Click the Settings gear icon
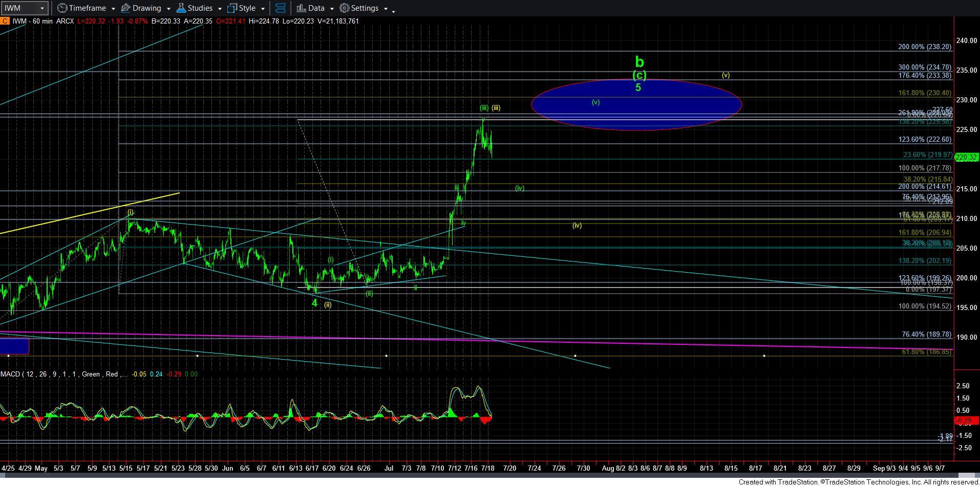The width and height of the screenshot is (980, 486). click(x=345, y=8)
